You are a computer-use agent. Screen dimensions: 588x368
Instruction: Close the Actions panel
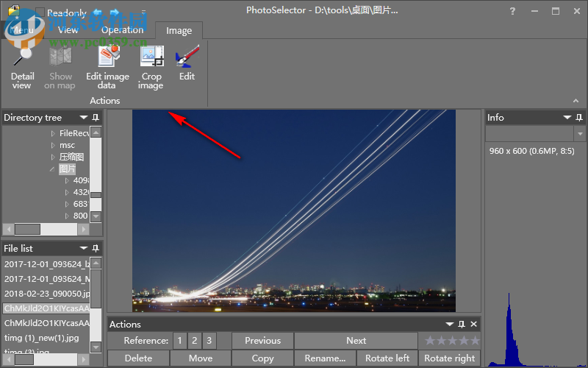(x=473, y=324)
